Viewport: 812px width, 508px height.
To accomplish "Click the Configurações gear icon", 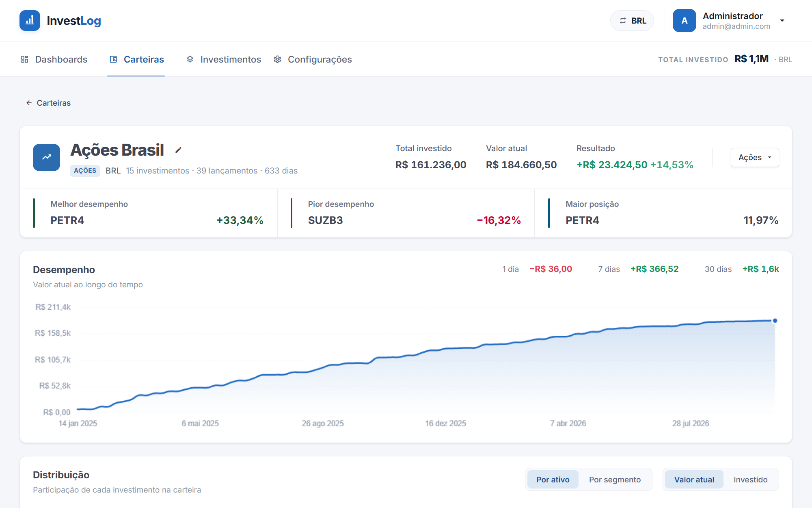I will coord(277,59).
